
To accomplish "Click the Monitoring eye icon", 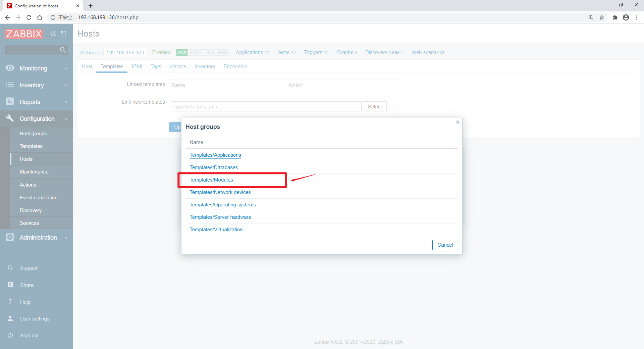I will 10,68.
